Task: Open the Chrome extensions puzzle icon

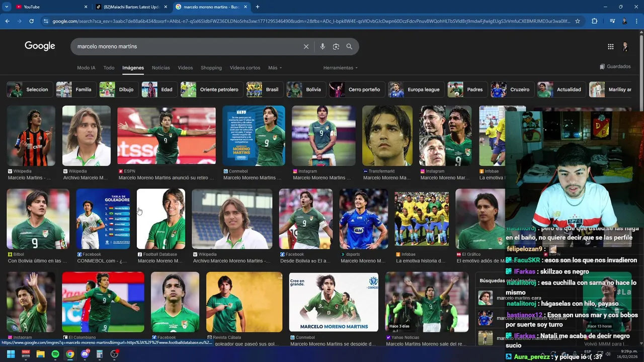Action: 594,21
